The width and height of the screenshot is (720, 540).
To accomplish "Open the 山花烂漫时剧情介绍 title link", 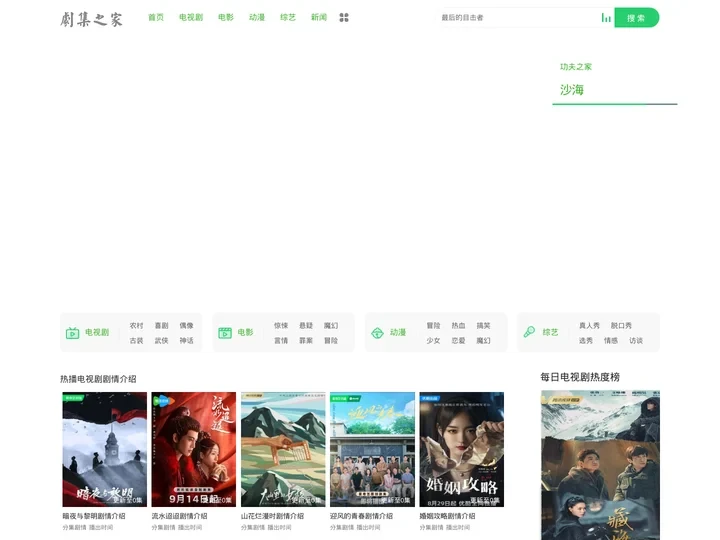I will pos(272,516).
